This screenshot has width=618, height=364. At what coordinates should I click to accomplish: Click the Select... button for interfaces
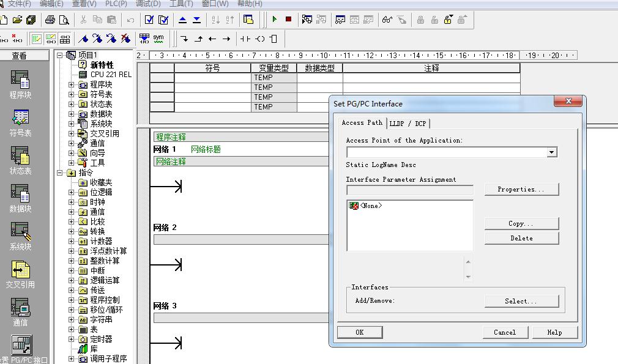(521, 301)
